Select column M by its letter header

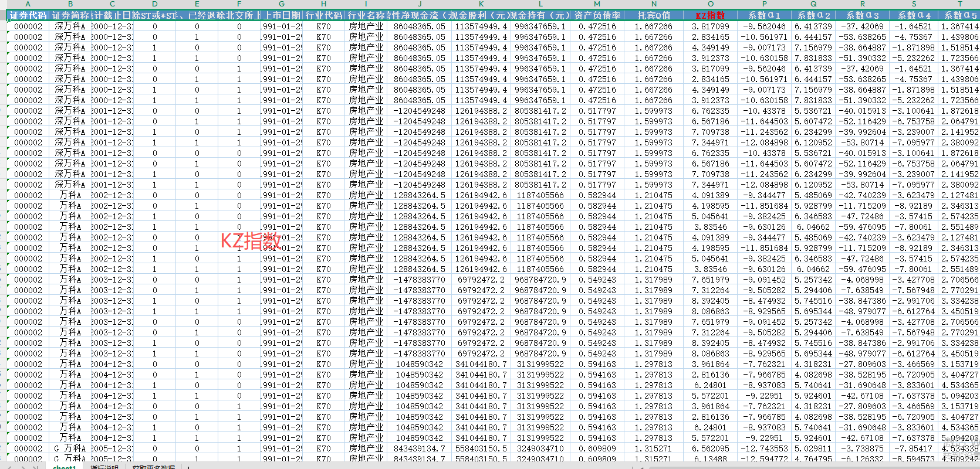(597, 4)
